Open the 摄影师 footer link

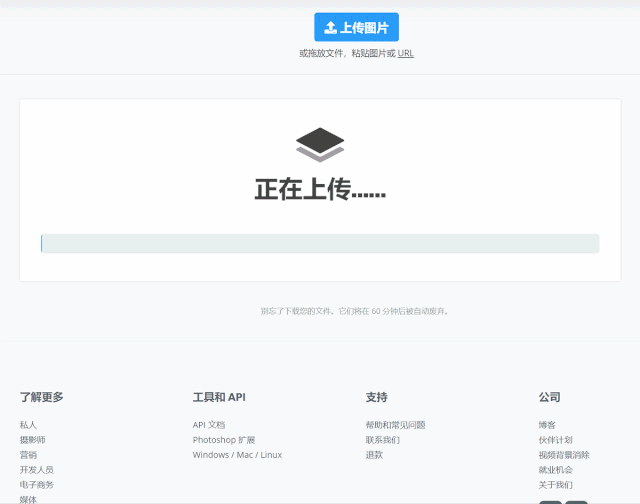[32, 440]
